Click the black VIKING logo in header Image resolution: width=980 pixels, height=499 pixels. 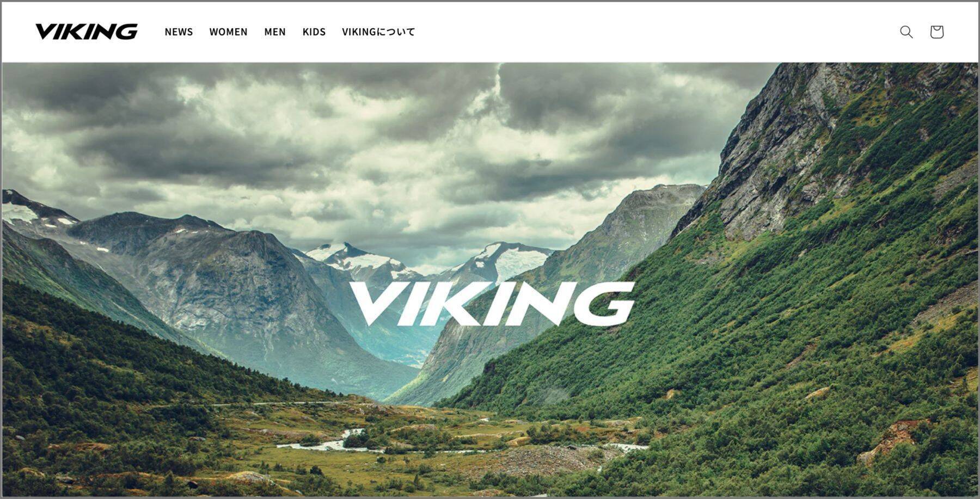[87, 32]
